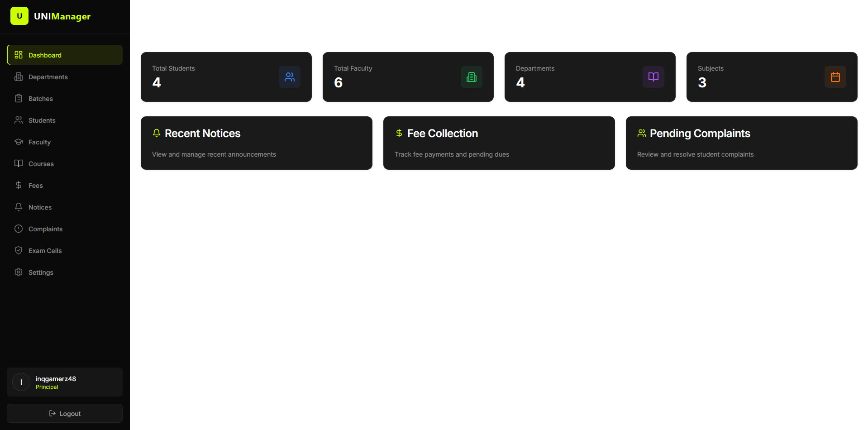Image resolution: width=868 pixels, height=430 pixels.
Task: Open Settings using the gear icon
Action: tap(19, 272)
